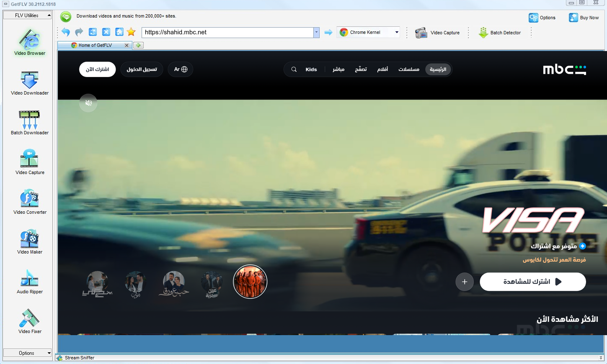Screen dimensions: 607x364
Task: Expand the URL address dropdown arrow
Action: tap(316, 32)
